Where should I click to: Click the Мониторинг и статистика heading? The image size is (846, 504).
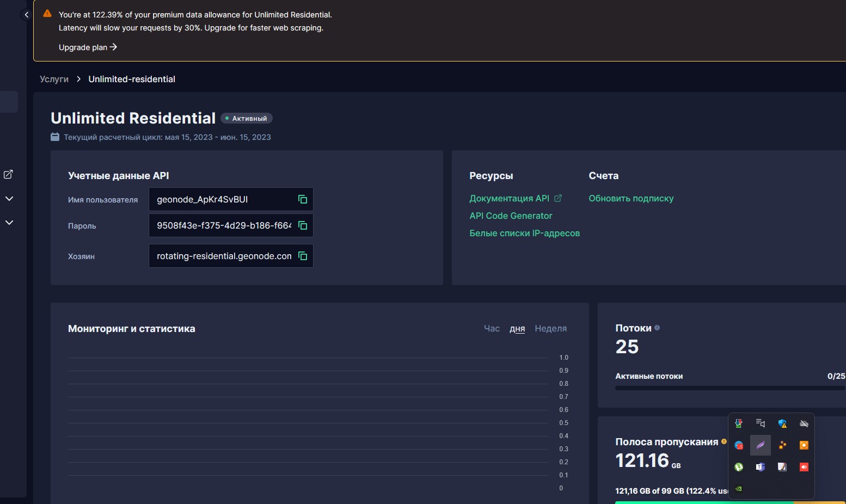coord(131,329)
